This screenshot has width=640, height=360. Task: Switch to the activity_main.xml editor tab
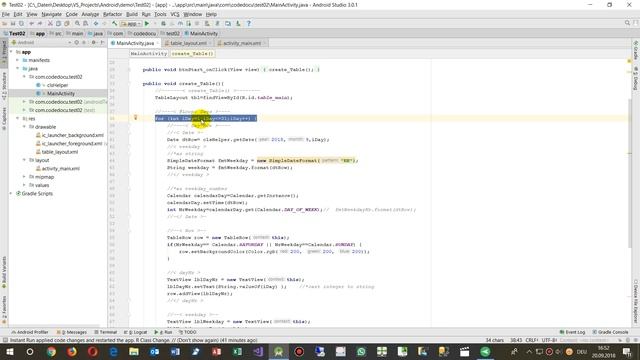[x=241, y=43]
